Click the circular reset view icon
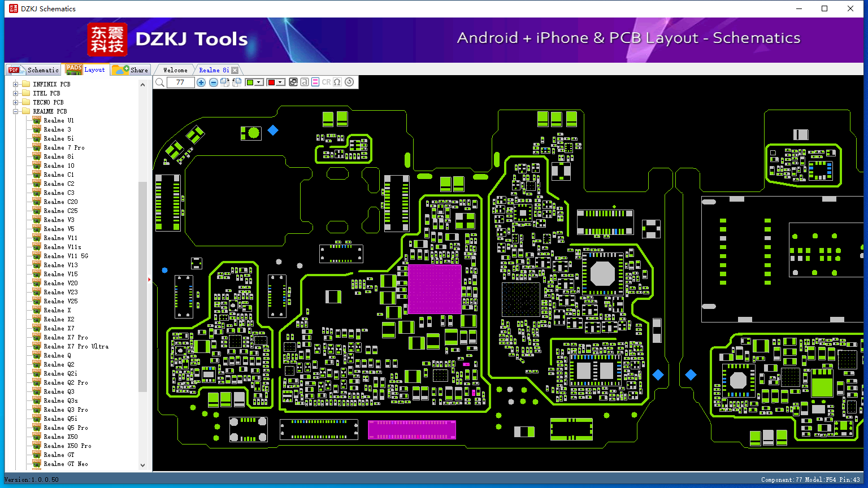The image size is (868, 488). click(x=349, y=82)
